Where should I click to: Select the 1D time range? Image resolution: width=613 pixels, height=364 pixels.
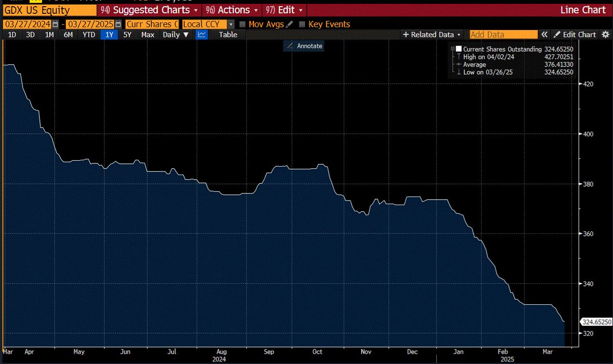point(12,35)
